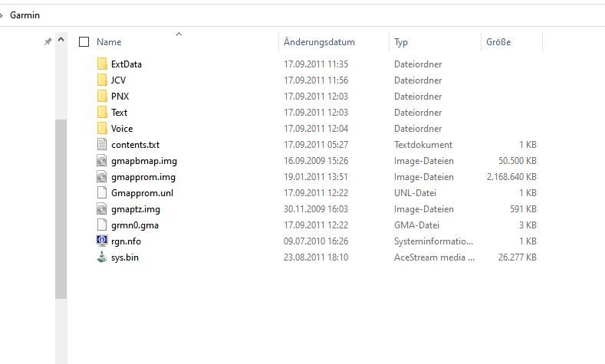
Task: Click the Textdokument type cell
Action: (x=423, y=145)
